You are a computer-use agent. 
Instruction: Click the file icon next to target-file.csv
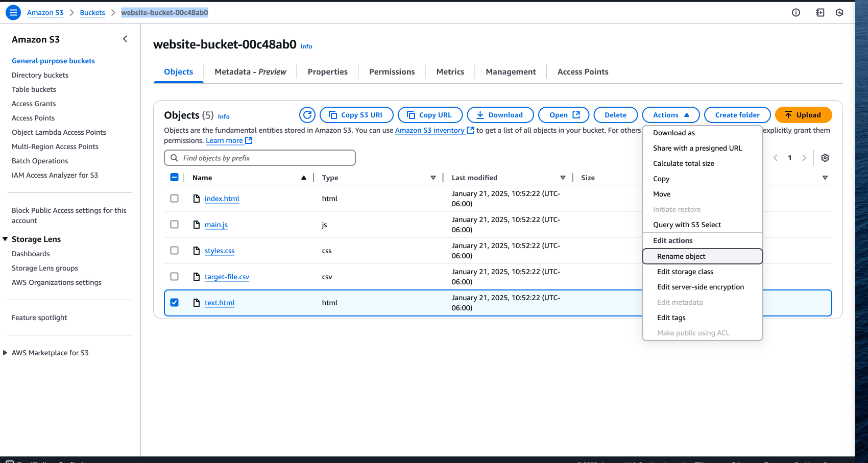click(197, 277)
